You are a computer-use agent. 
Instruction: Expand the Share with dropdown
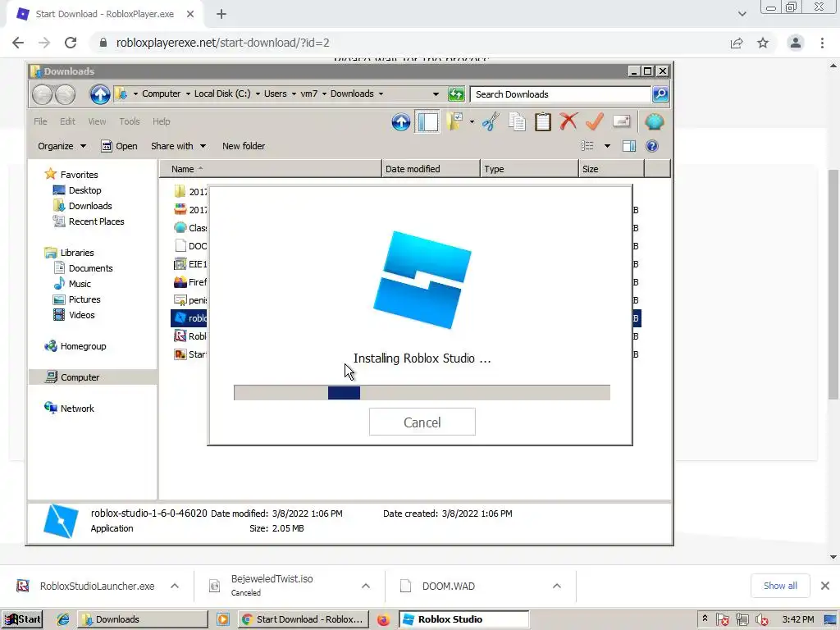pos(178,146)
